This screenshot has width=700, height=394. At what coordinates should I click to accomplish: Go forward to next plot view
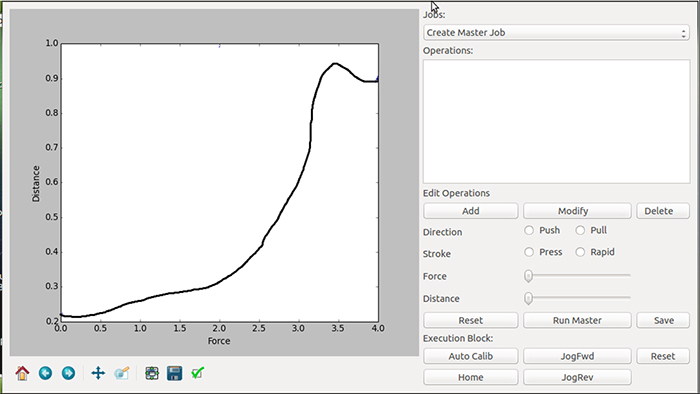tap(68, 373)
